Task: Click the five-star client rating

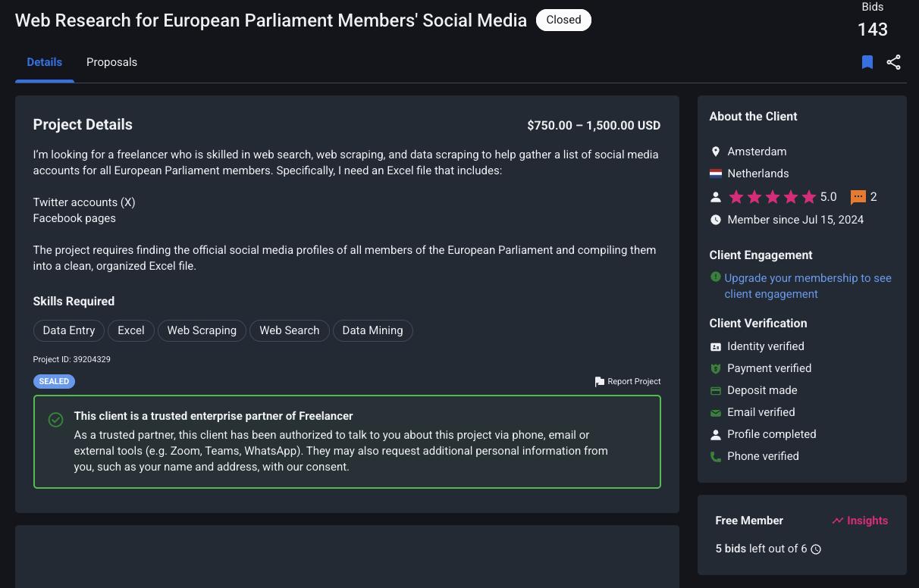Action: (x=773, y=197)
